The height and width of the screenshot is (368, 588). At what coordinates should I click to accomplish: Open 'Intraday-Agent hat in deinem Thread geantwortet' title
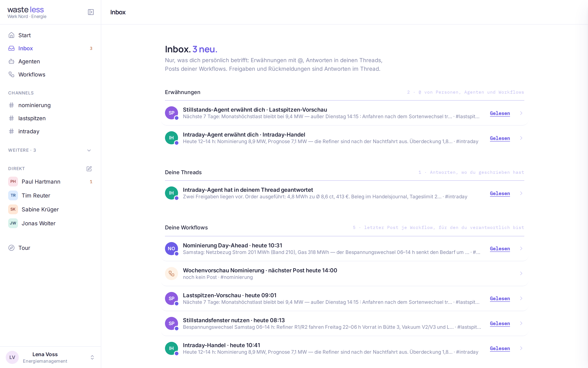point(248,190)
